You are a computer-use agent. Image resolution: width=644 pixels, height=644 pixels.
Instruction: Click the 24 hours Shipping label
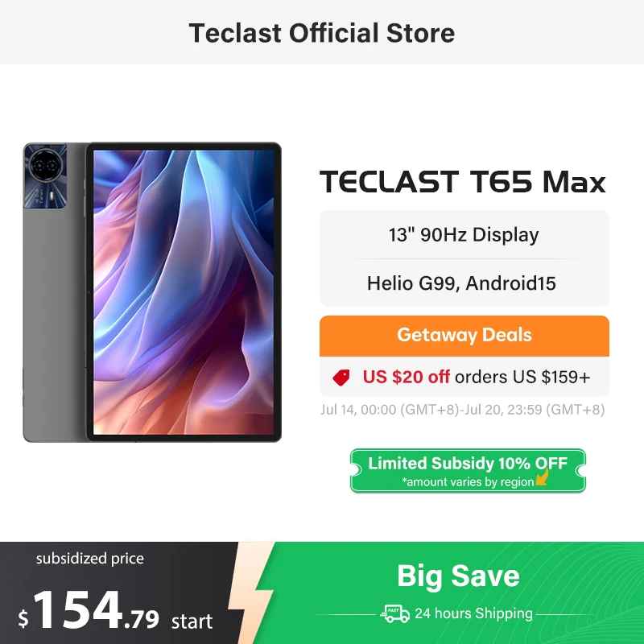473,613
